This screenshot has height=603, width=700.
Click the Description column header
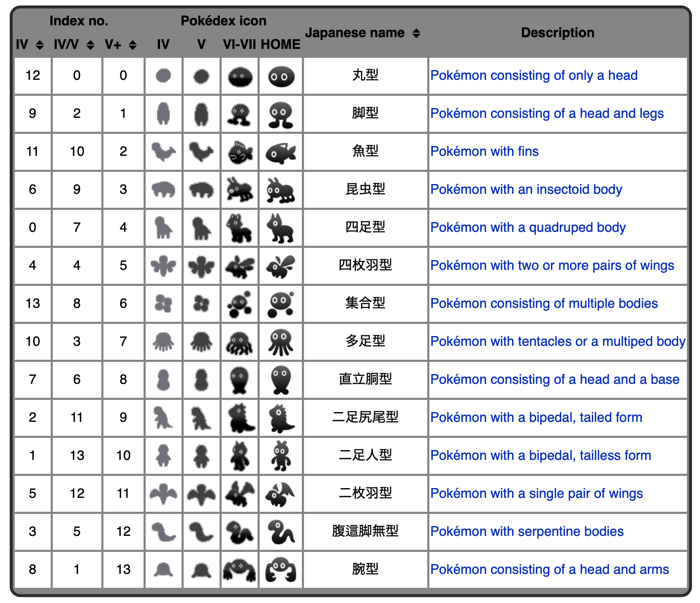click(557, 33)
